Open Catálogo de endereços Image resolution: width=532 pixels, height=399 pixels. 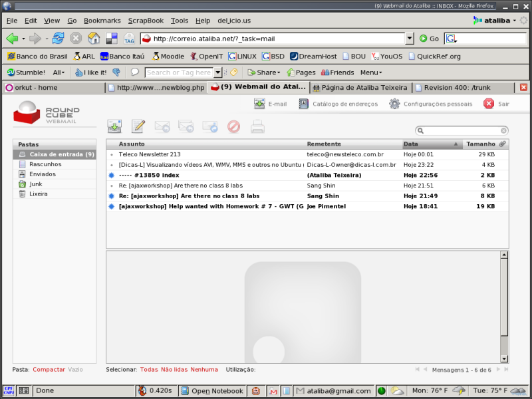click(338, 104)
